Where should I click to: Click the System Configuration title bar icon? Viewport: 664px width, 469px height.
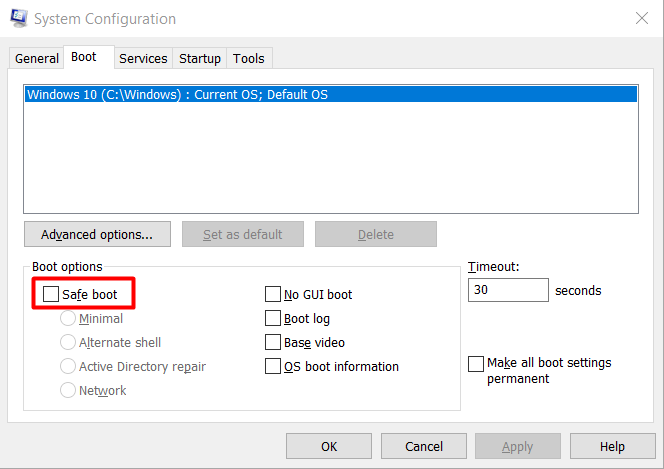(x=19, y=19)
